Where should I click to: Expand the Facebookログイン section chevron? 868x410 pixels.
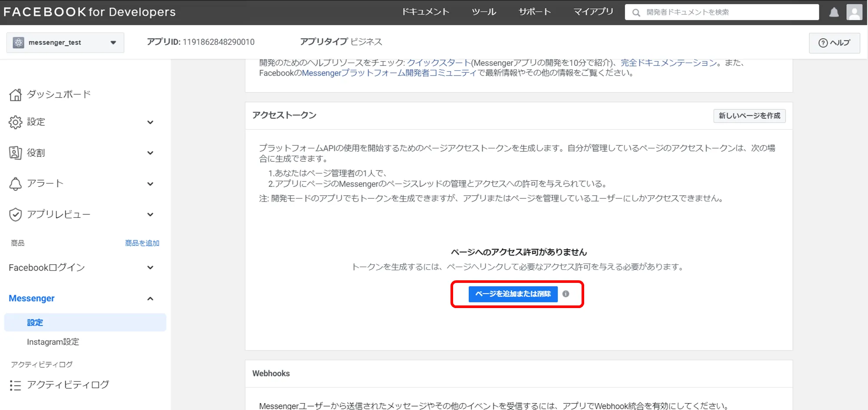click(150, 268)
